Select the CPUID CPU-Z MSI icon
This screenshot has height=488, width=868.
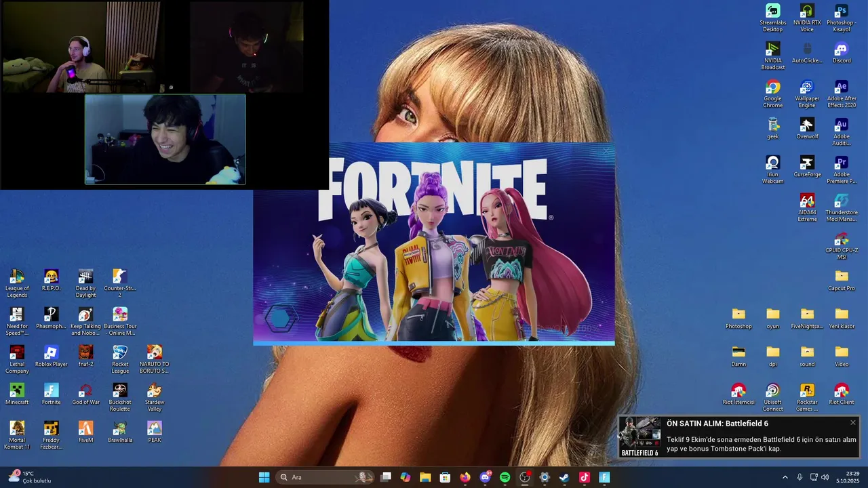click(842, 245)
